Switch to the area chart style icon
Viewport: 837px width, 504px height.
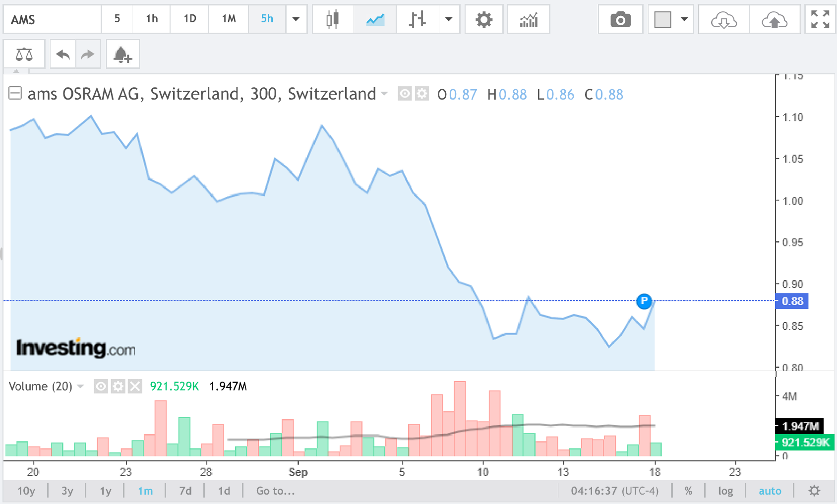click(x=375, y=19)
